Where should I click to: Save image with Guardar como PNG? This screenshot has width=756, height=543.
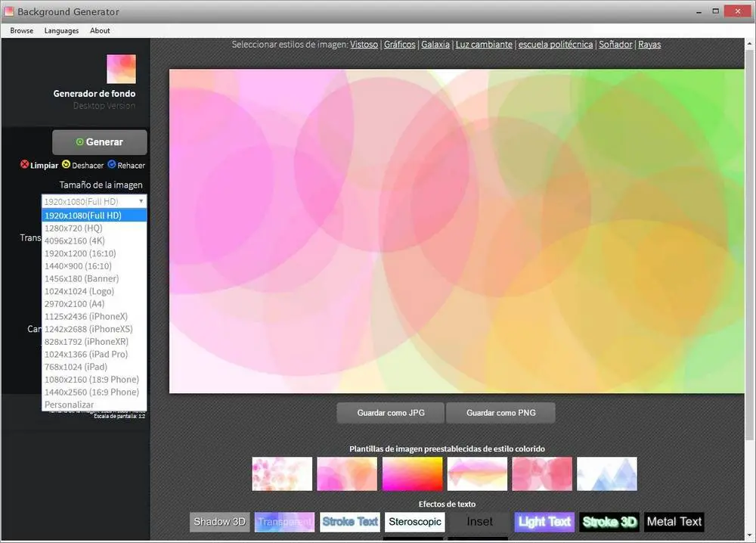tap(501, 413)
